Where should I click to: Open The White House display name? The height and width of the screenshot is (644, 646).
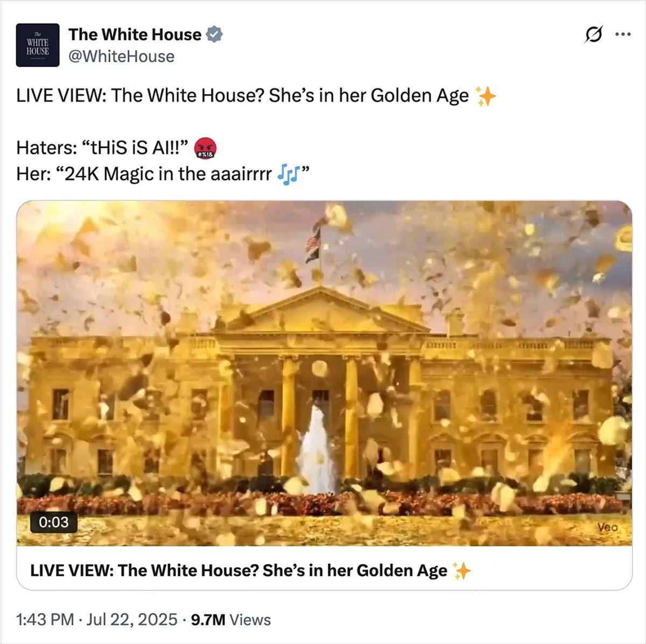coord(135,34)
